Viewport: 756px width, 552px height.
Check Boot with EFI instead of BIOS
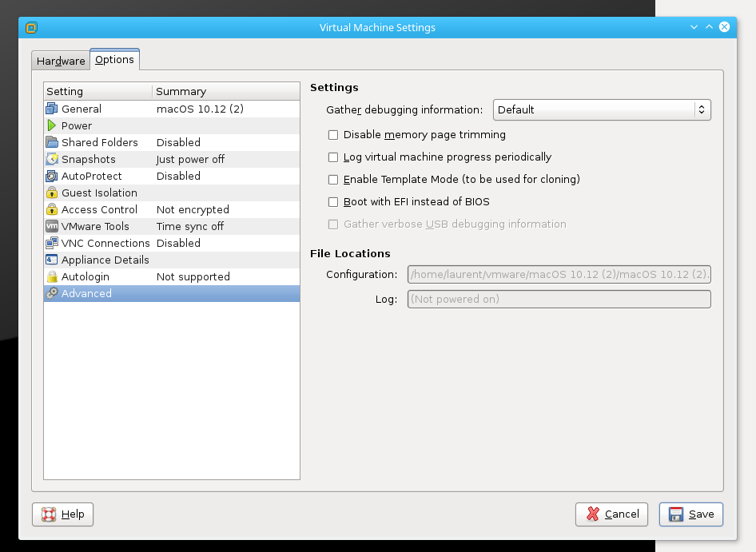pyautogui.click(x=333, y=202)
